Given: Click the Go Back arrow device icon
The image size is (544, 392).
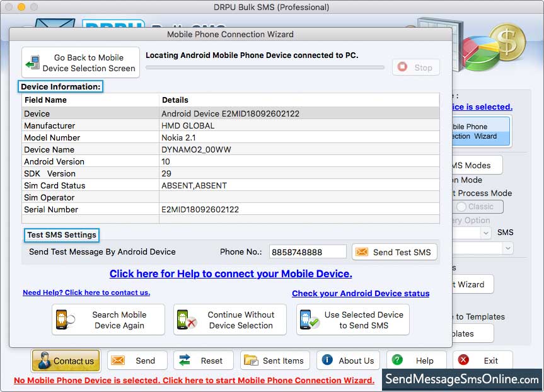Looking at the screenshot, I should 33,62.
